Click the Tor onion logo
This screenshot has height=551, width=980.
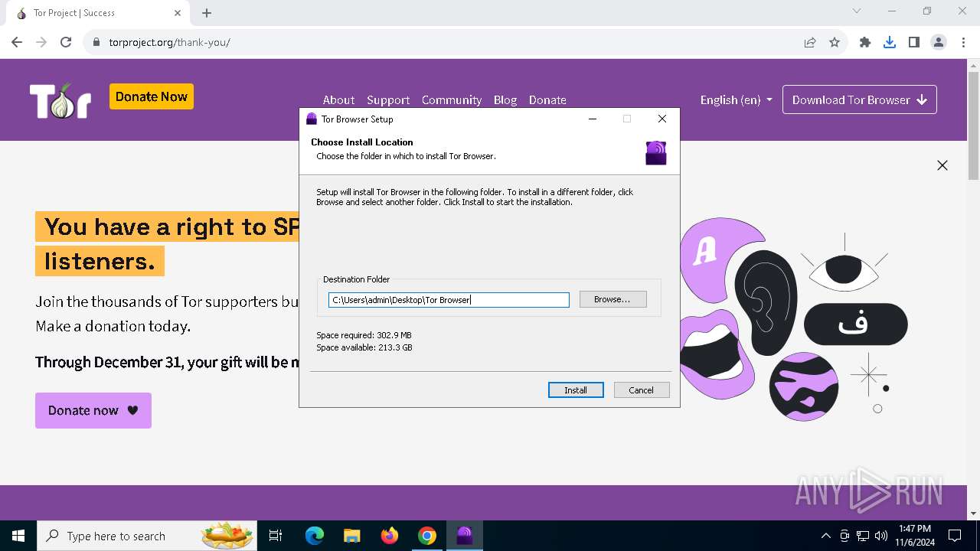pos(60,99)
